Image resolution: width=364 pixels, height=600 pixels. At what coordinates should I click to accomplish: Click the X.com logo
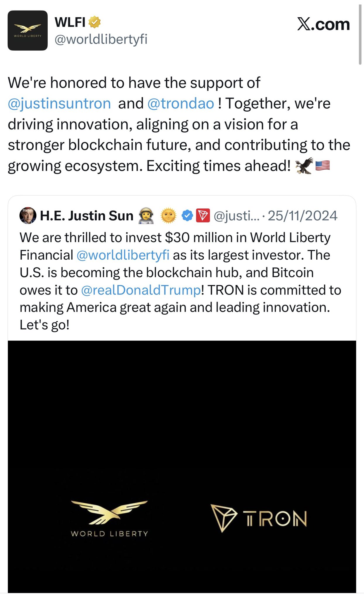pos(323,24)
